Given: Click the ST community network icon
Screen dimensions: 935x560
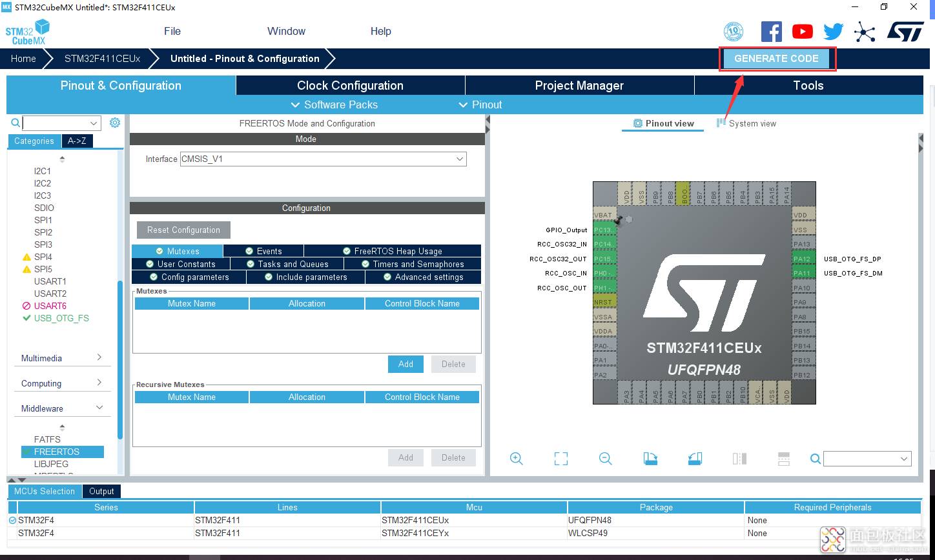Looking at the screenshot, I should tap(865, 32).
